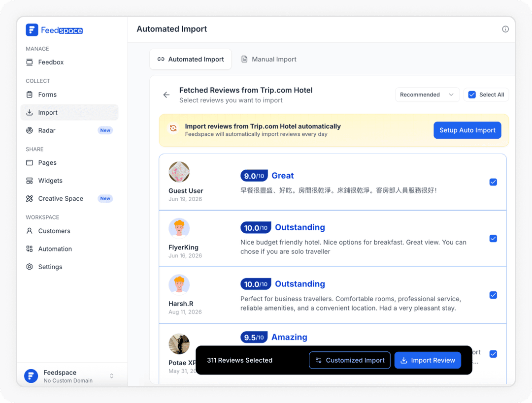
Task: Uncheck the FlyerKing review checkbox
Action: pos(493,239)
